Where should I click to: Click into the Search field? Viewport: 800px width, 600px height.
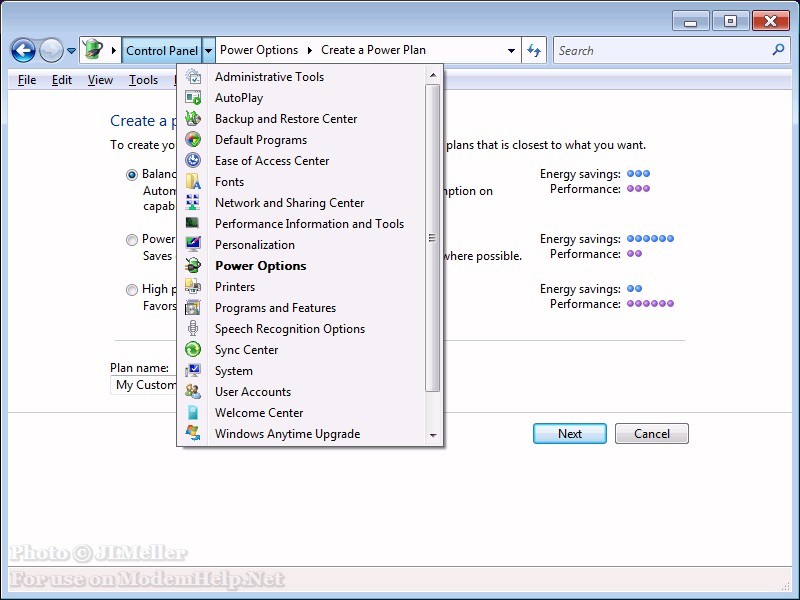tap(662, 50)
